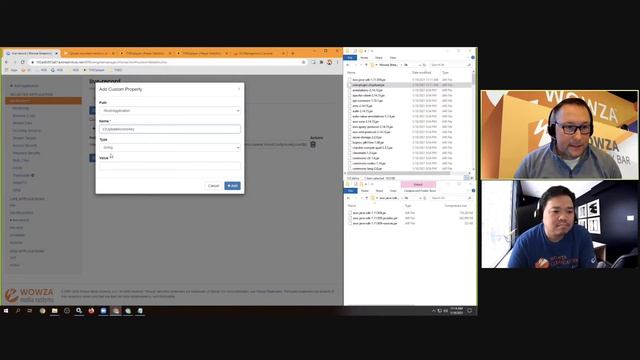Switch to the S3 Management Console tab
The image size is (640, 360).
pyautogui.click(x=259, y=53)
